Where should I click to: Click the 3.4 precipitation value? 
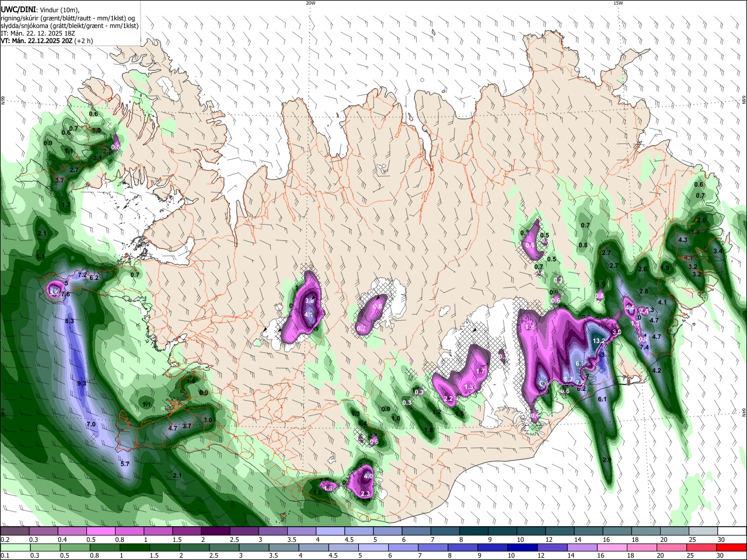pos(718,251)
